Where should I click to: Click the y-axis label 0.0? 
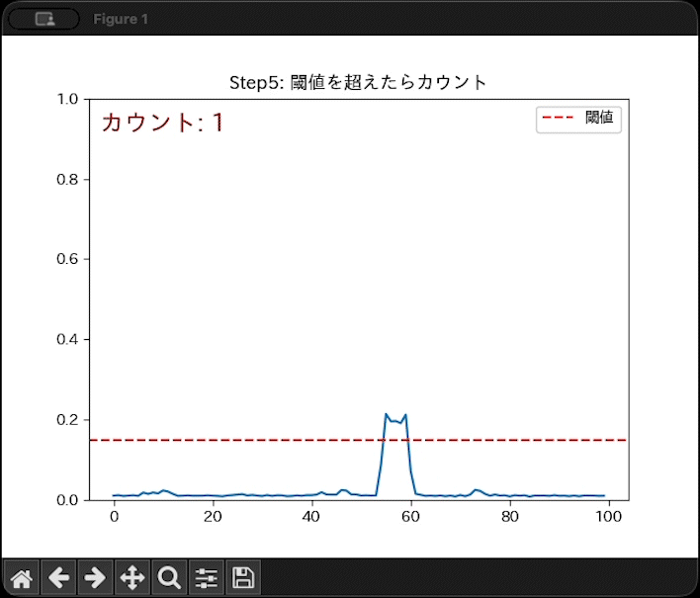[x=67, y=500]
